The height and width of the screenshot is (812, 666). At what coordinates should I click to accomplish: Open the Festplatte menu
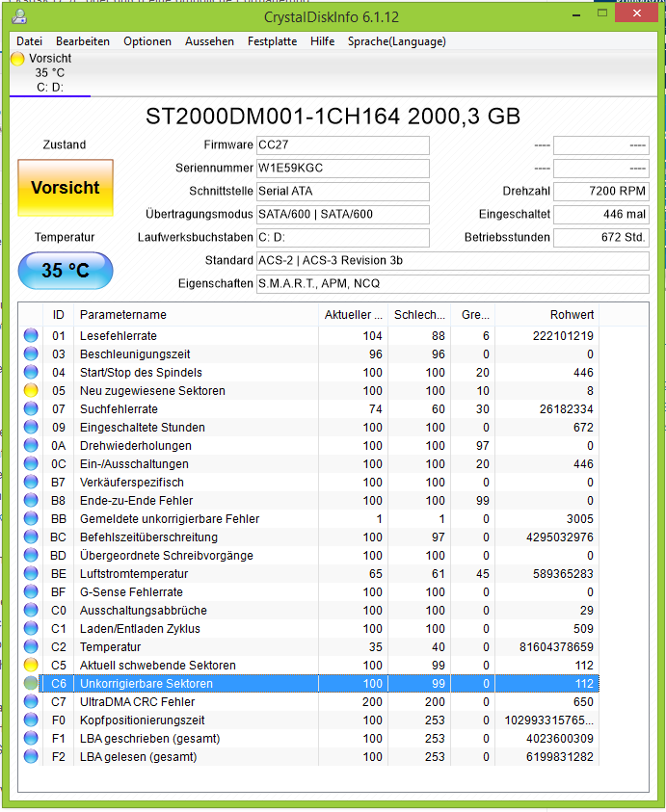point(272,41)
